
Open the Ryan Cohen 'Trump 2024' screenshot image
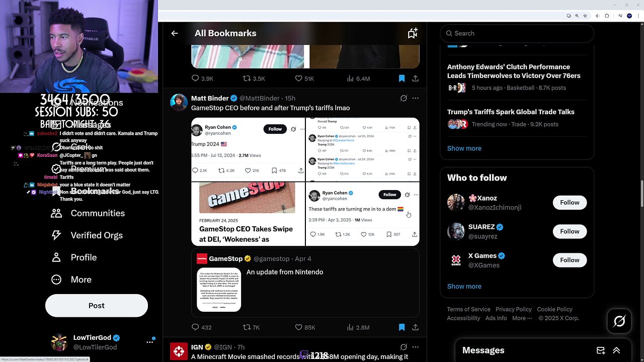click(x=248, y=149)
